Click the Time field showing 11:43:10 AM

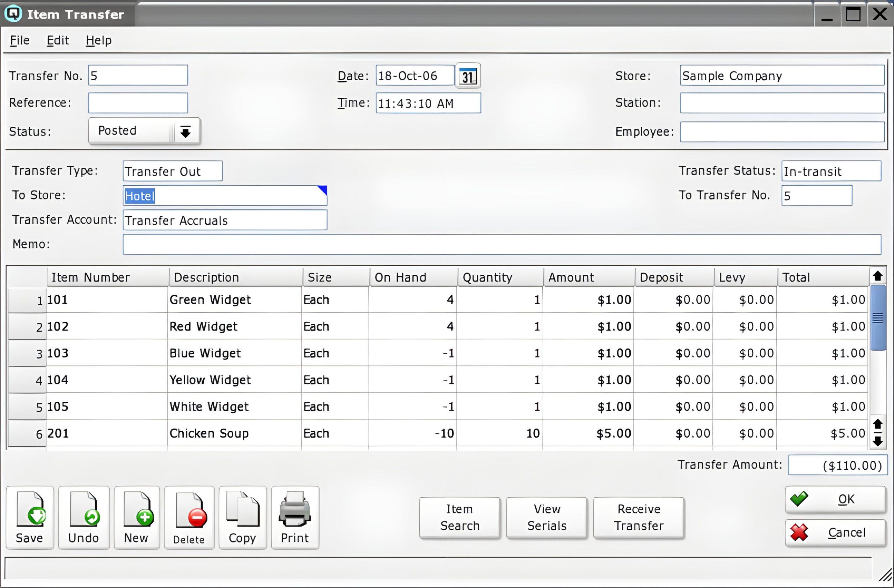pyautogui.click(x=428, y=103)
